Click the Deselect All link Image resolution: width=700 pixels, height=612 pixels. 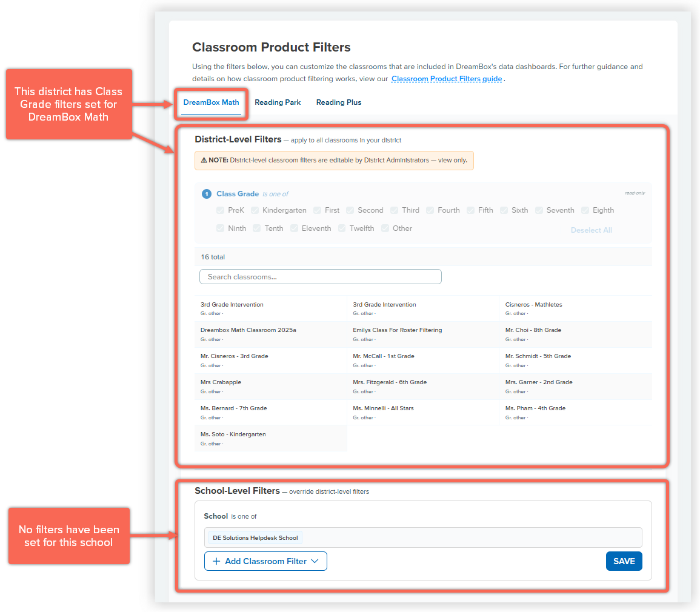pyautogui.click(x=591, y=230)
